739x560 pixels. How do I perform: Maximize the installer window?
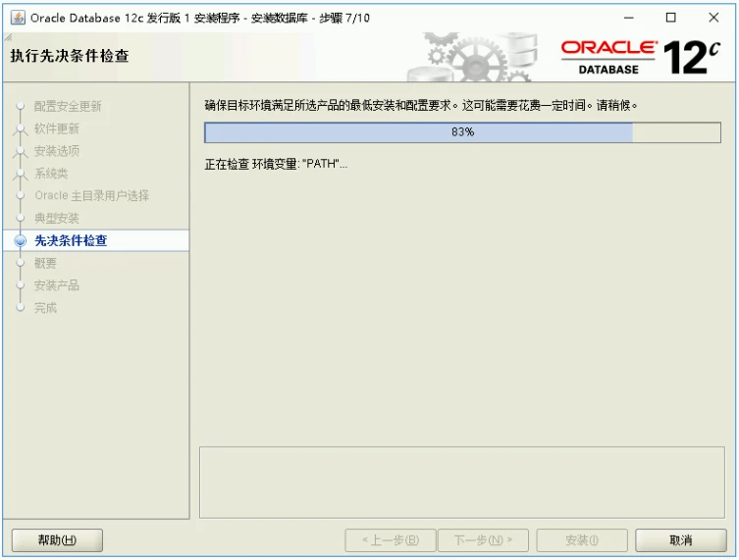click(x=670, y=18)
